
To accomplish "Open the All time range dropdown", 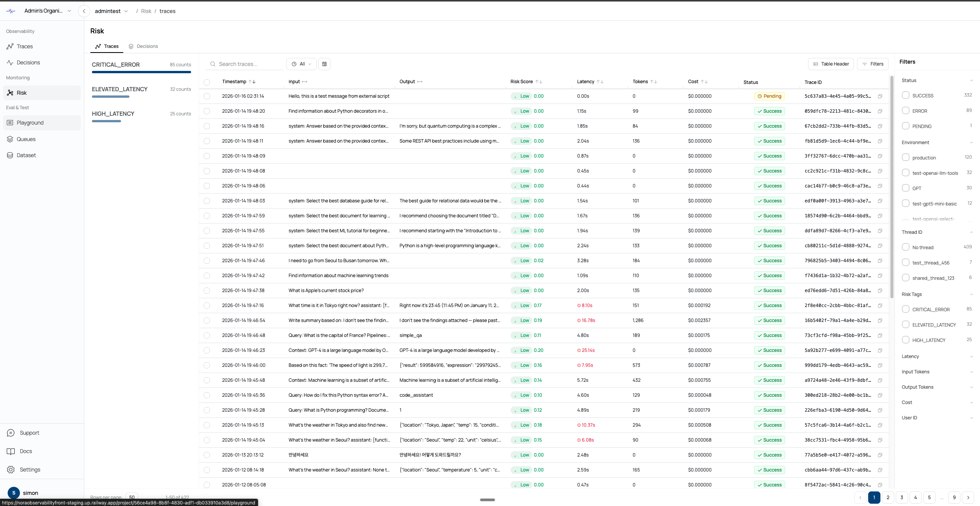I will point(301,64).
